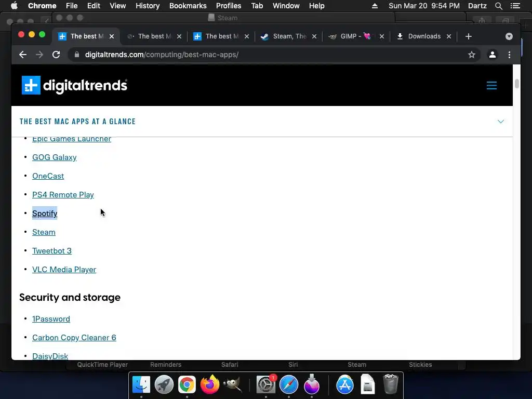
Task: Bookmark this page with the star icon
Action: (x=472, y=55)
